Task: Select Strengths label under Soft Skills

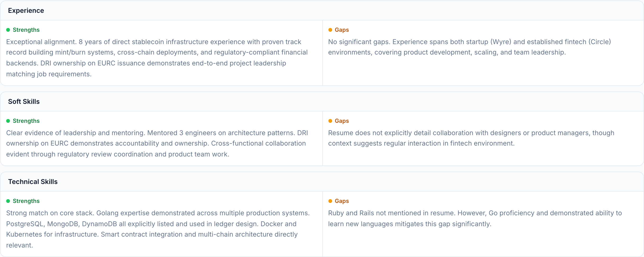Action: (x=26, y=121)
